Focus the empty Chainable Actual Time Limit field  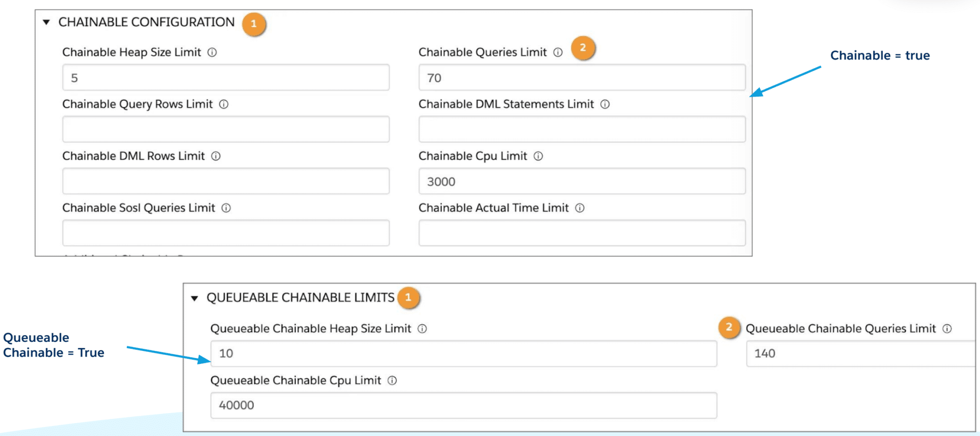point(582,233)
